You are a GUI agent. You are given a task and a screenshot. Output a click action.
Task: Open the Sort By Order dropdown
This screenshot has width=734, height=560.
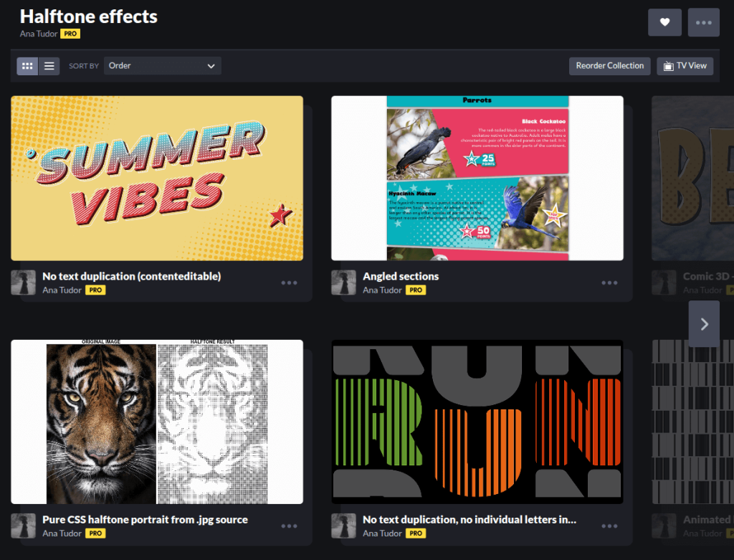point(162,66)
